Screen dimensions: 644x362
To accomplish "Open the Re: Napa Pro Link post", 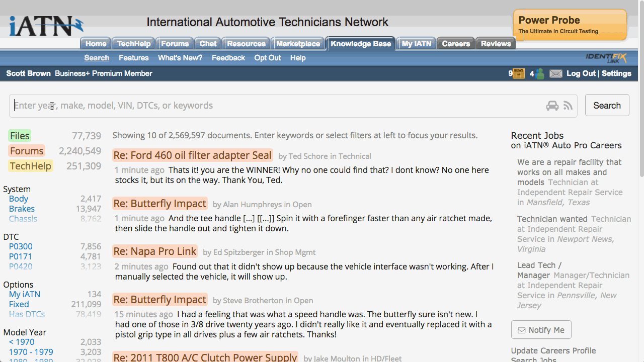I will coord(154,251).
